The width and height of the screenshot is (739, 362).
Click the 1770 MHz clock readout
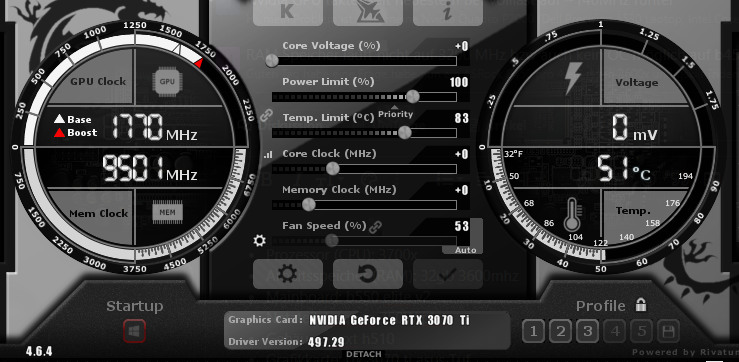(155, 127)
